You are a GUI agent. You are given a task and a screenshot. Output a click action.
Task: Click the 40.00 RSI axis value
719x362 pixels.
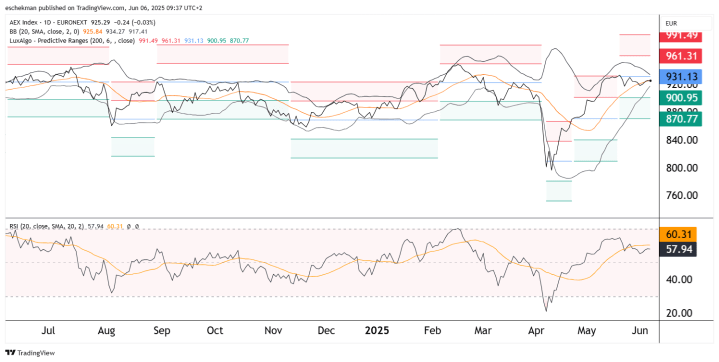[x=680, y=279]
